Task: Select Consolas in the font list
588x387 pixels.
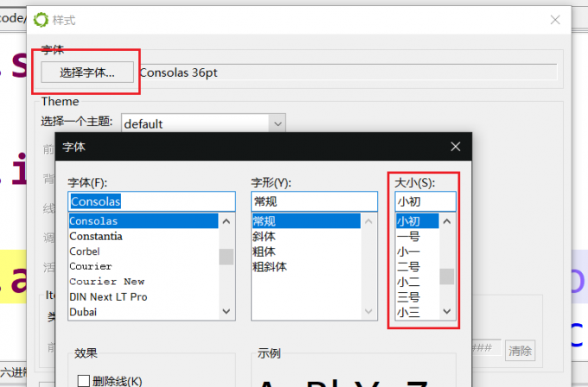Action: [144, 221]
